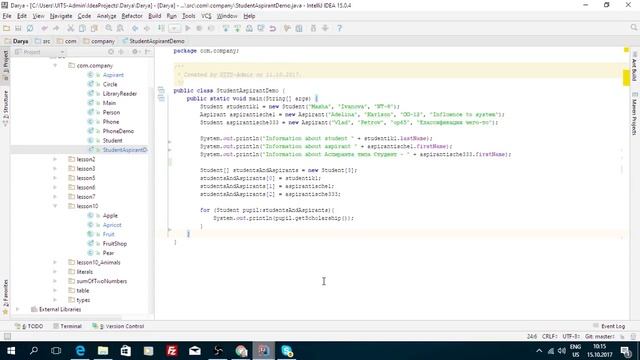Click the src breadcrumb
Screen dimensions: 640x360
pos(42,41)
